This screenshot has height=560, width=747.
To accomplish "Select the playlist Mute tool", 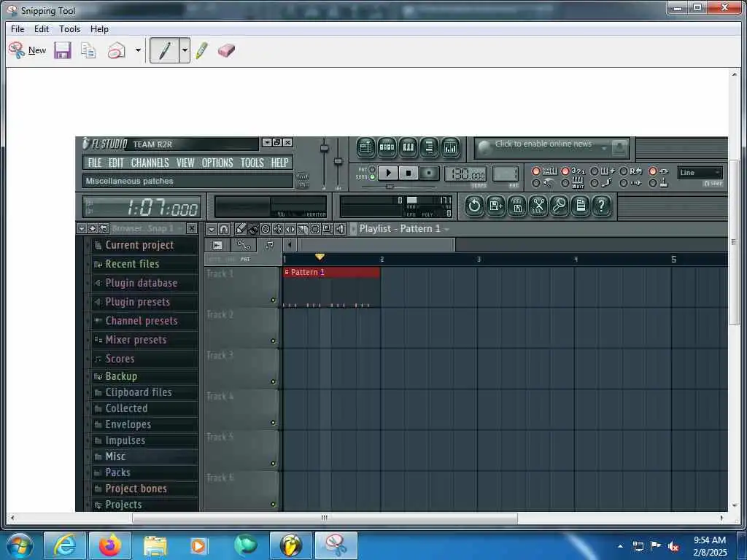I will coord(278,229).
